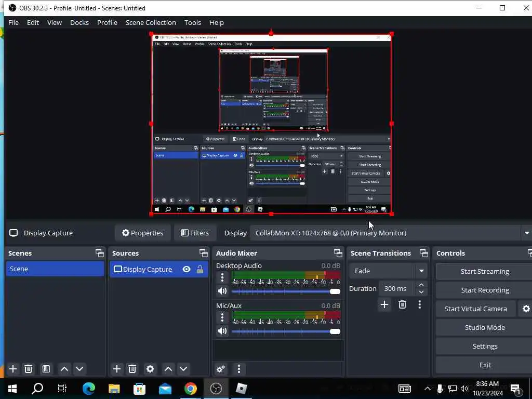
Task: Open the Help menu
Action: [x=217, y=22]
